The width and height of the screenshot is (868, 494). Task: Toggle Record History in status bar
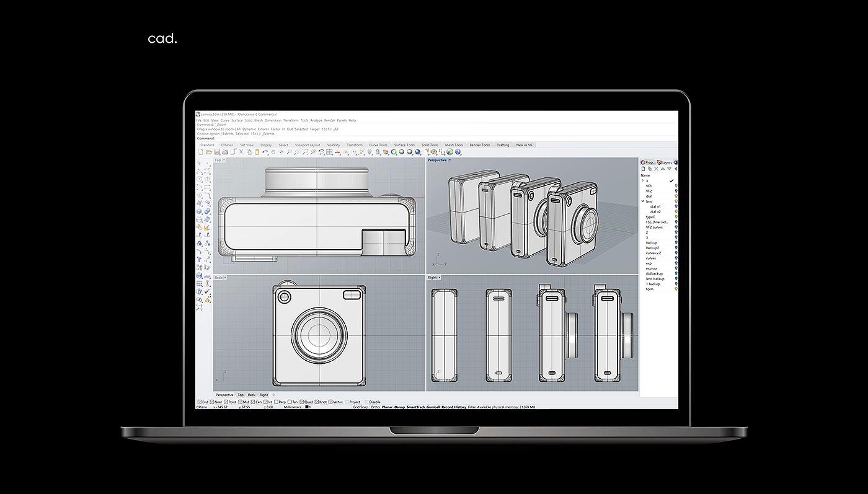pyautogui.click(x=454, y=407)
